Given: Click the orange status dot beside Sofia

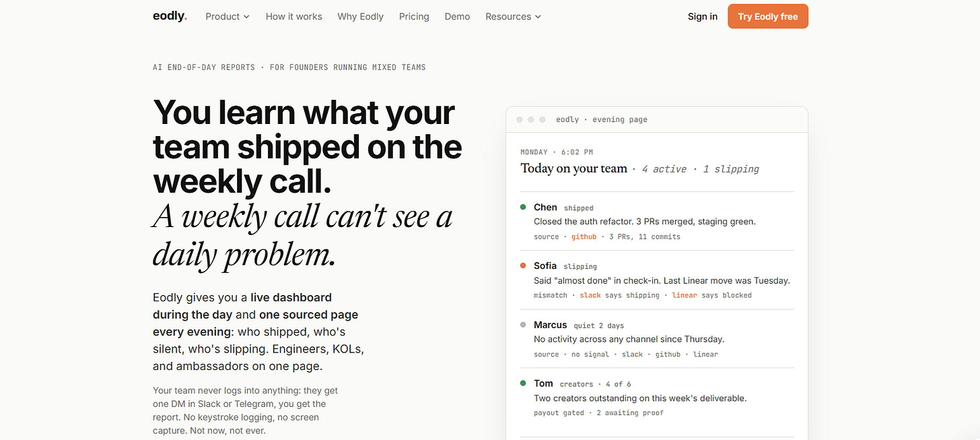Looking at the screenshot, I should coord(523,265).
